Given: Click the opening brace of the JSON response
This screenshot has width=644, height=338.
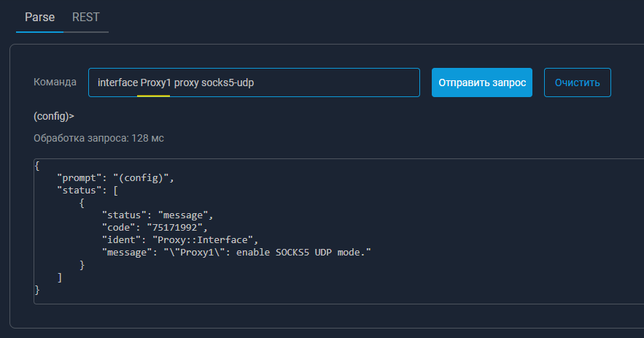Looking at the screenshot, I should point(37,166).
